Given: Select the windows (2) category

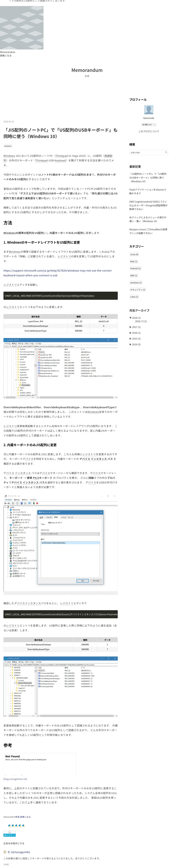Looking at the screenshot, I should (x=136, y=283).
